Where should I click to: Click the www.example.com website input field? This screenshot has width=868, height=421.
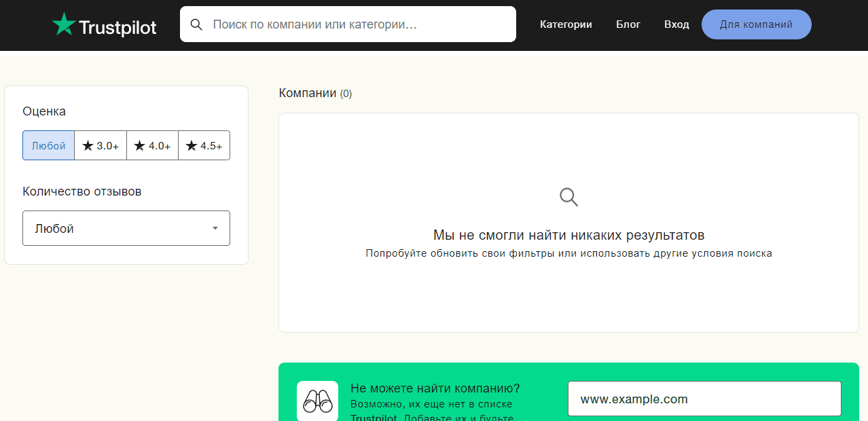pyautogui.click(x=704, y=399)
